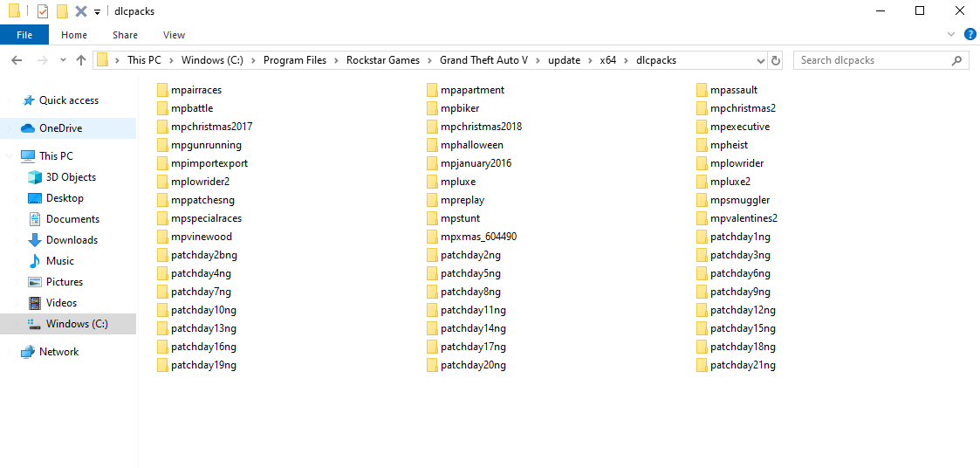Viewport: 980px width, 468px height.
Task: Click Windows (C:) in the address breadcrumb
Action: pos(212,61)
